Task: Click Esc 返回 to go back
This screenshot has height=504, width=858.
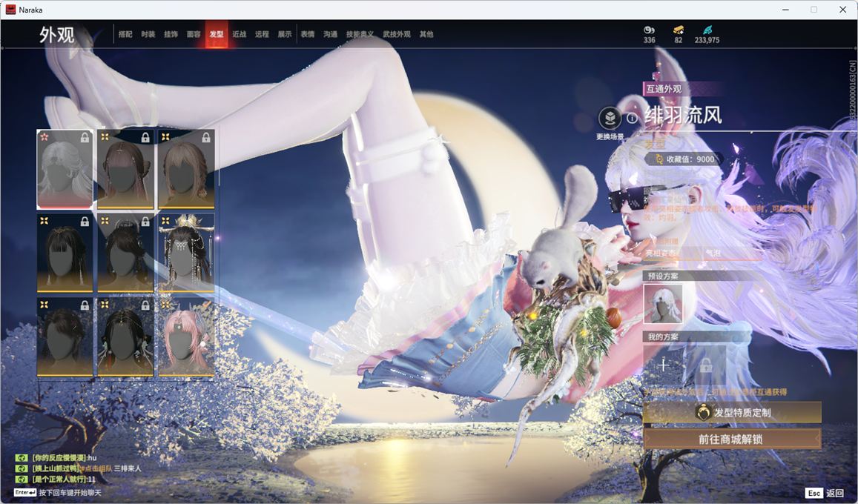Action: [x=825, y=493]
